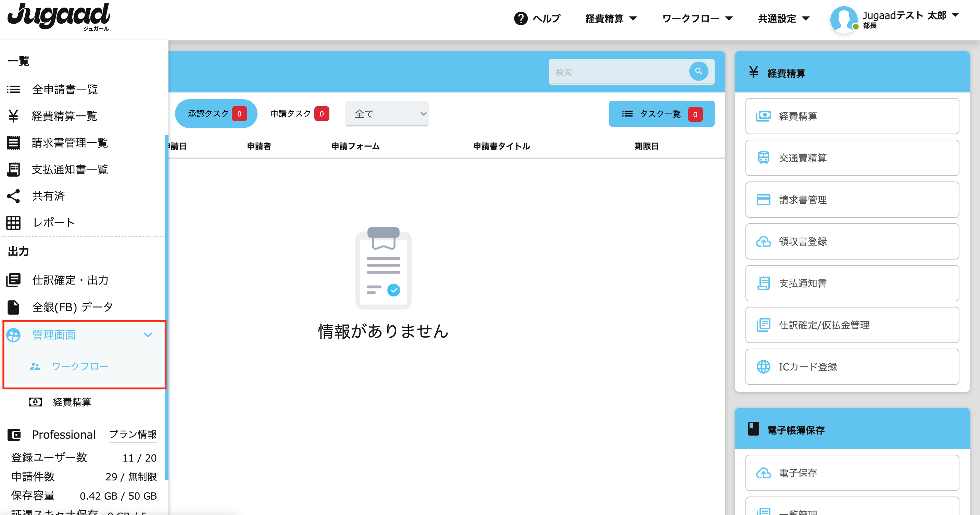Click the 電子帳簿保存 panel header
This screenshot has height=515, width=980.
pyautogui.click(x=852, y=429)
